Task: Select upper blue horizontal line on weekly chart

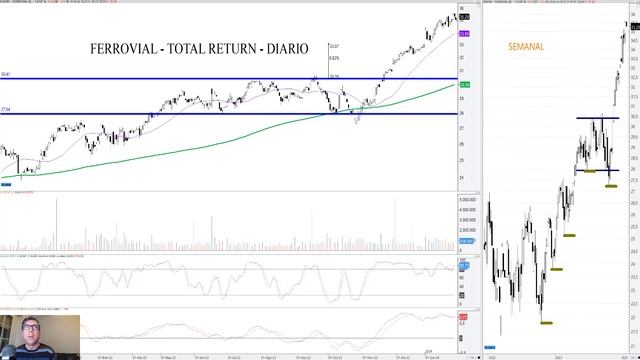Action: pyautogui.click(x=598, y=118)
